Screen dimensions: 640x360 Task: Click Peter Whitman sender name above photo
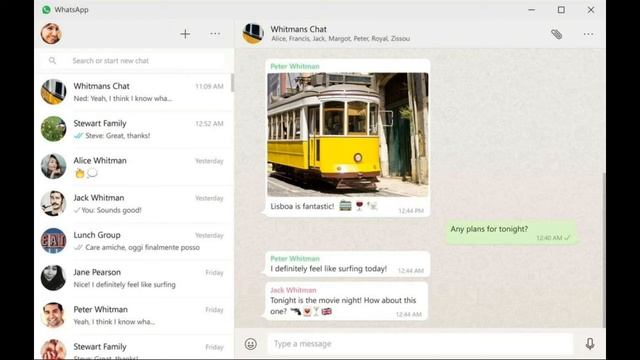pyautogui.click(x=295, y=66)
